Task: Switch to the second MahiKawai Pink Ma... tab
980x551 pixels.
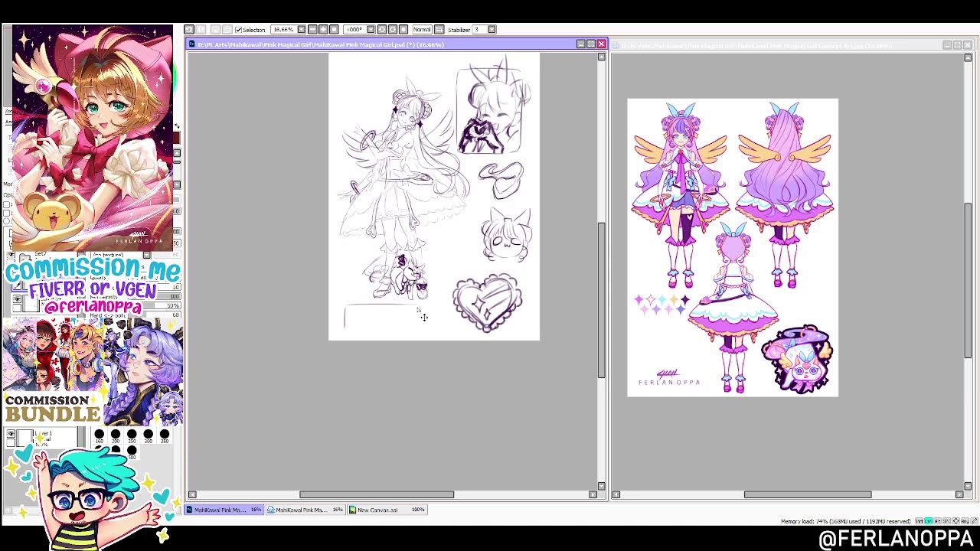Action: (x=305, y=510)
